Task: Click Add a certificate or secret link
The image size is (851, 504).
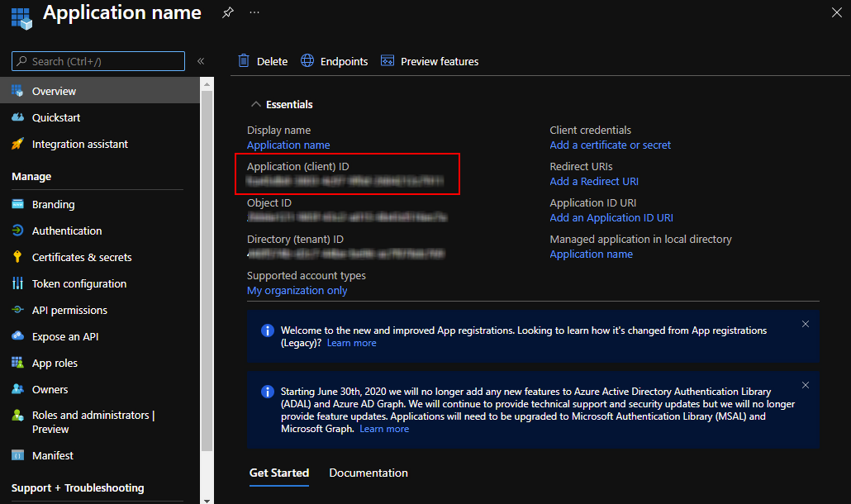Action: [610, 145]
